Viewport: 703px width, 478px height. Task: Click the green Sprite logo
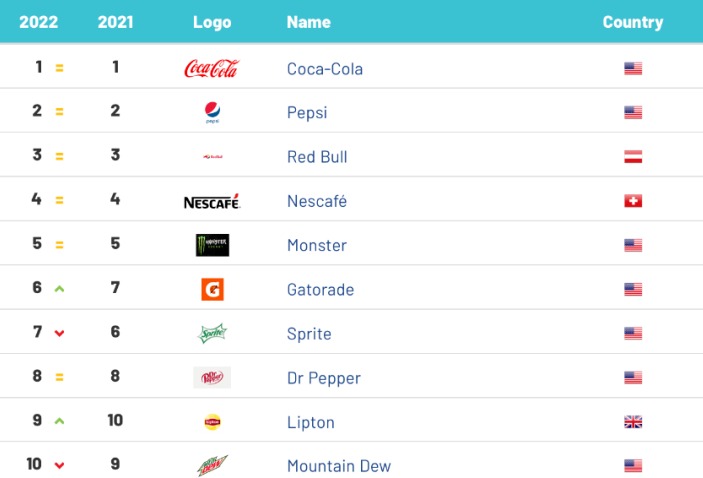[x=212, y=333]
